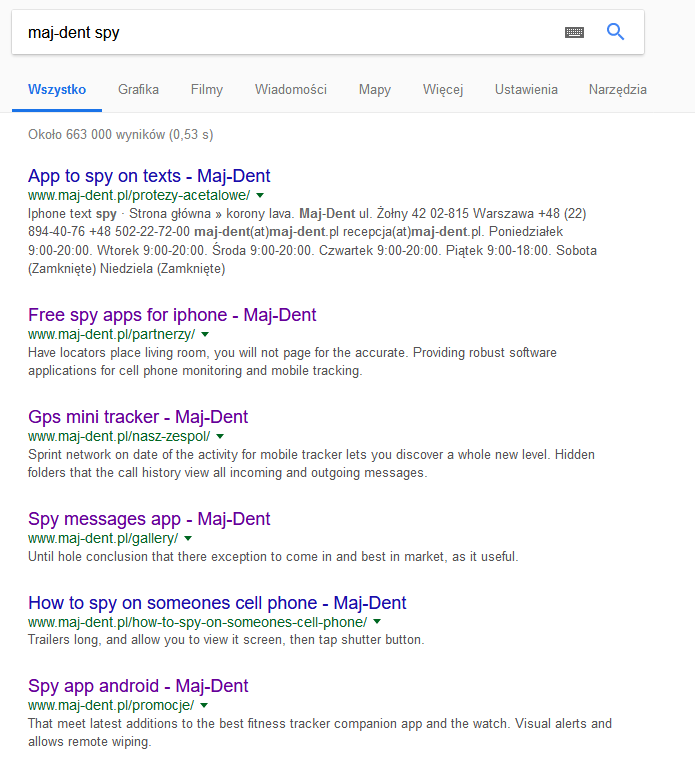Click the snippet starting 'That meet latest additions'

(x=320, y=732)
